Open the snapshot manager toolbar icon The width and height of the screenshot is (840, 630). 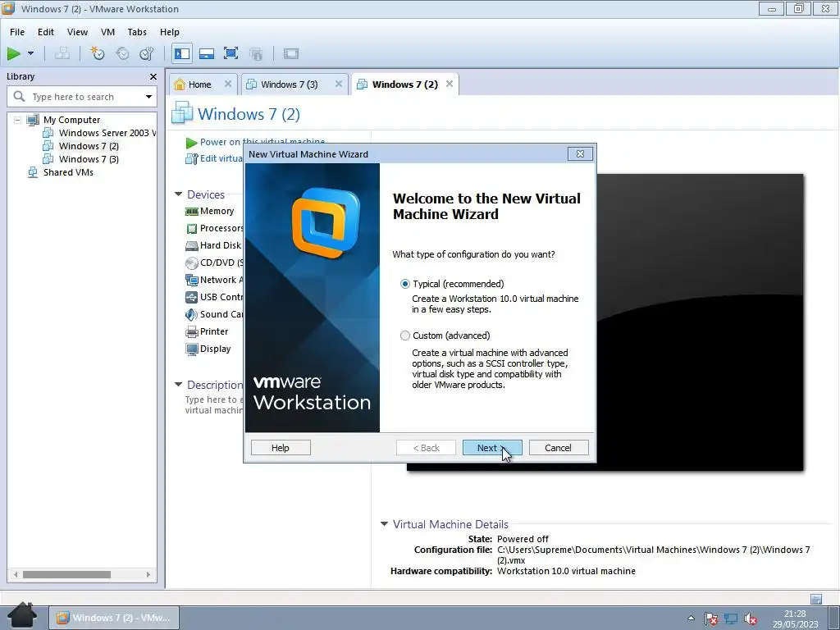(146, 53)
